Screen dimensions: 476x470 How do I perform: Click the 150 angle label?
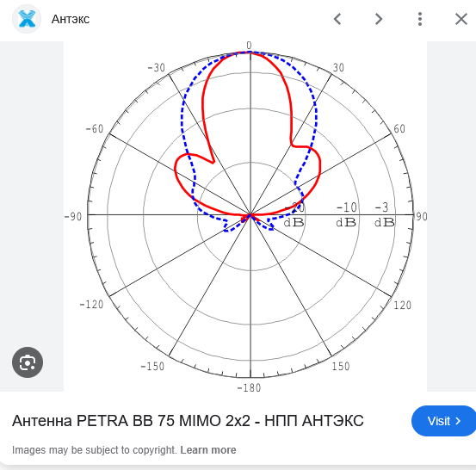[341, 366]
